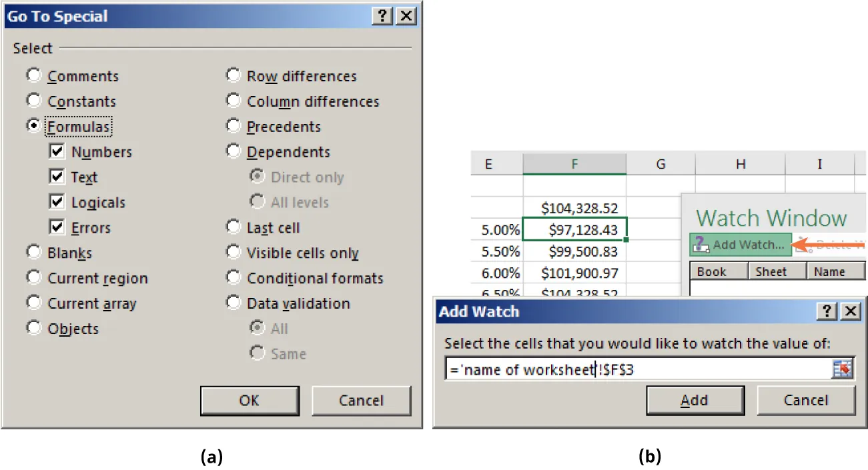Confirm Go To Special with OK
The width and height of the screenshot is (868, 470).
[x=250, y=401]
